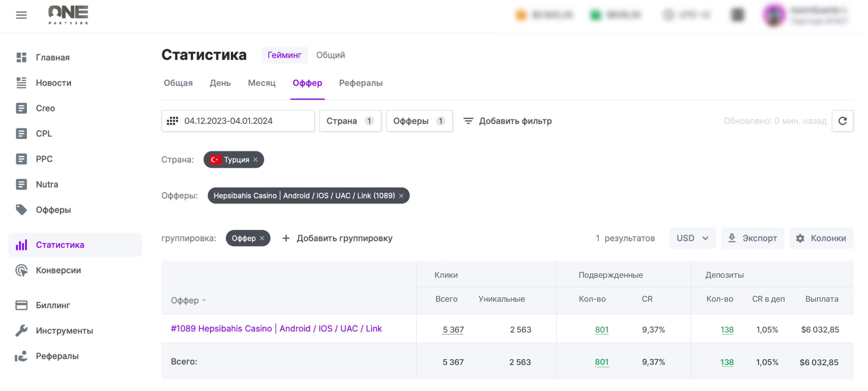Click Добавить фильтр button

point(507,121)
